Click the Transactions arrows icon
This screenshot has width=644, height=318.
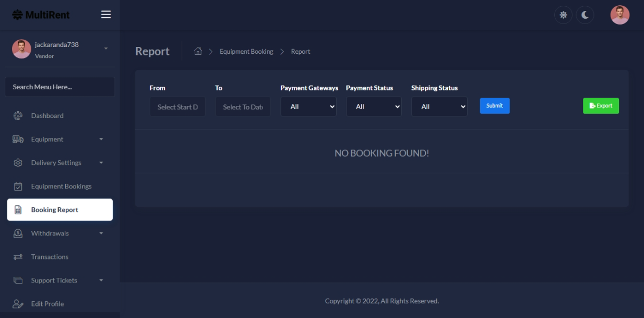18,257
